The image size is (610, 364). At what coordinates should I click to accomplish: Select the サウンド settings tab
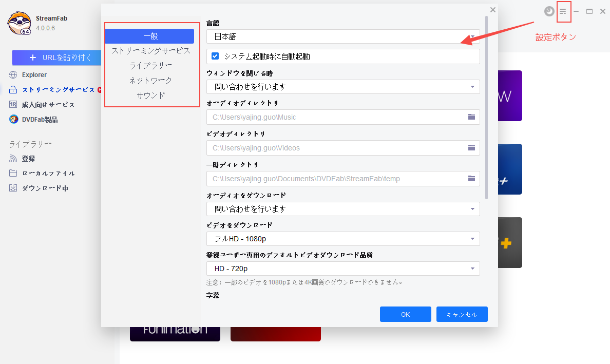[150, 95]
